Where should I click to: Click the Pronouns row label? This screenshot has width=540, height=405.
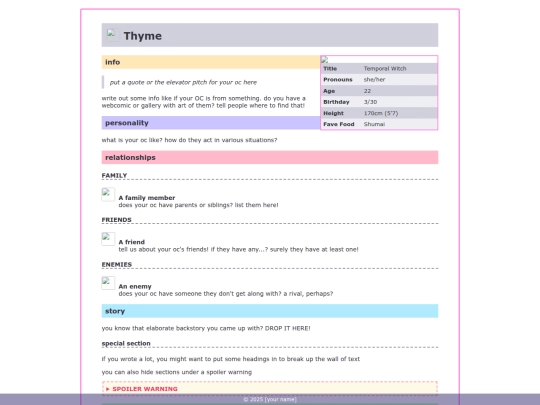(338, 80)
